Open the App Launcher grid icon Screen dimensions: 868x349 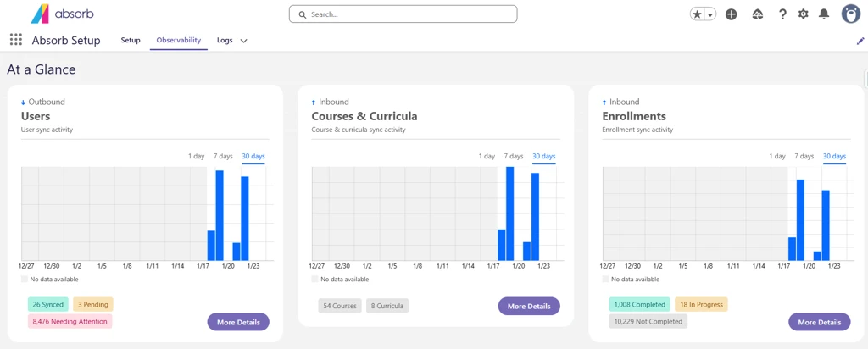(x=16, y=40)
